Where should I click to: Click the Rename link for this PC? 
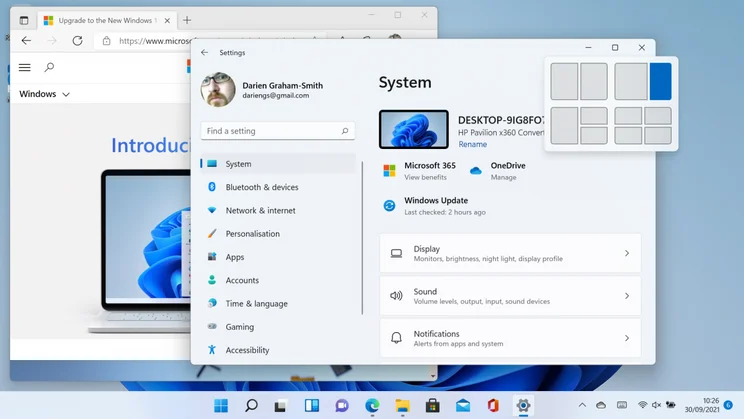(473, 144)
